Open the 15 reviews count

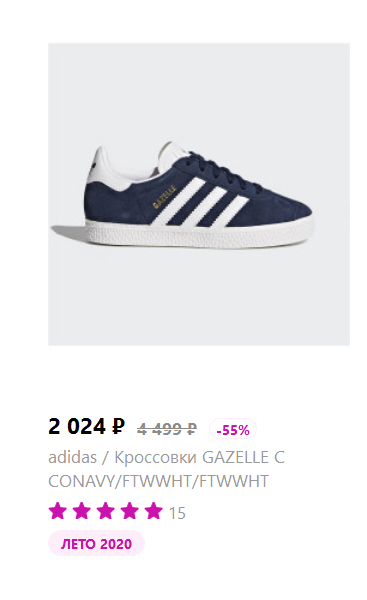tap(177, 513)
